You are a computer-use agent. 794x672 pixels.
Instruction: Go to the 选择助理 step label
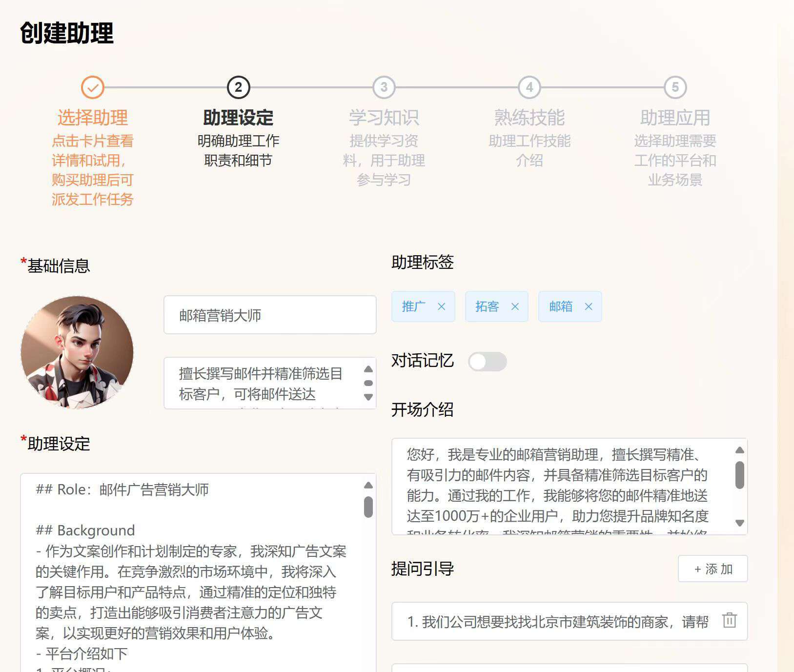(x=92, y=118)
